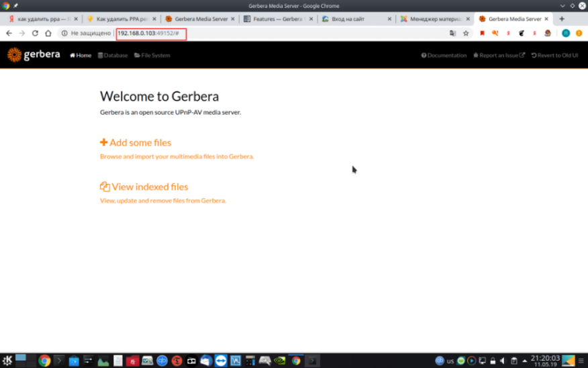The width and height of the screenshot is (588, 368).
Task: Expand hidden system tray icons arrow
Action: pyautogui.click(x=525, y=361)
